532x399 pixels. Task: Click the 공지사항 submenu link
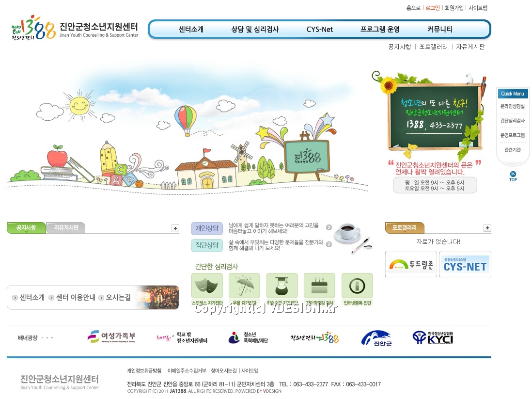click(400, 47)
